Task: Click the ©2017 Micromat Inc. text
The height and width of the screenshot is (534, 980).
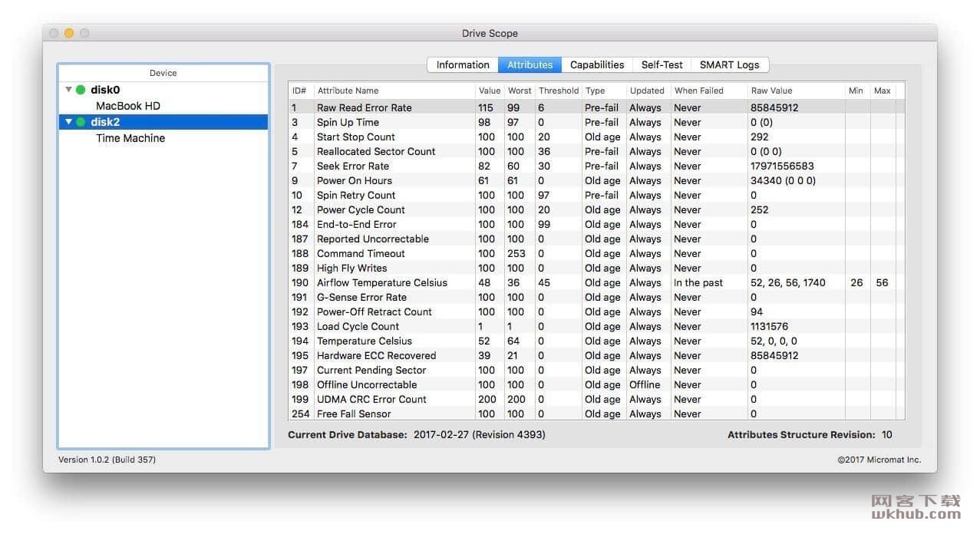Action: tap(880, 460)
